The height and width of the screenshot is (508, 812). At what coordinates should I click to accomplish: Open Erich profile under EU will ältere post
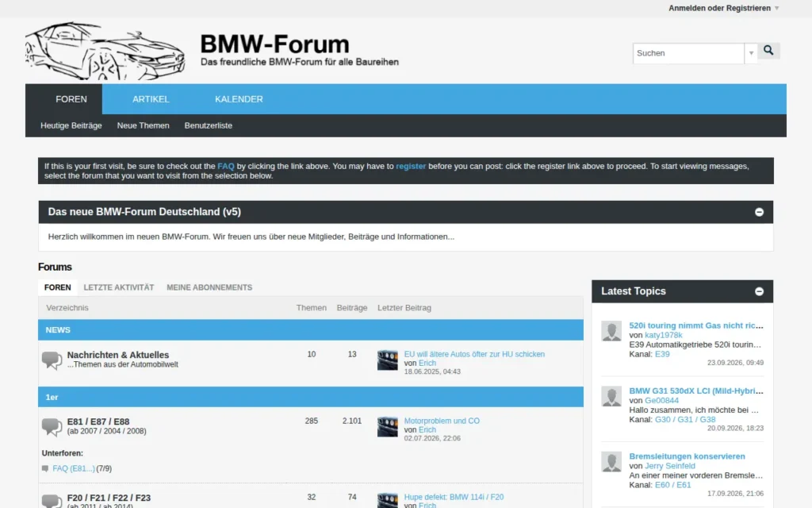pos(427,363)
